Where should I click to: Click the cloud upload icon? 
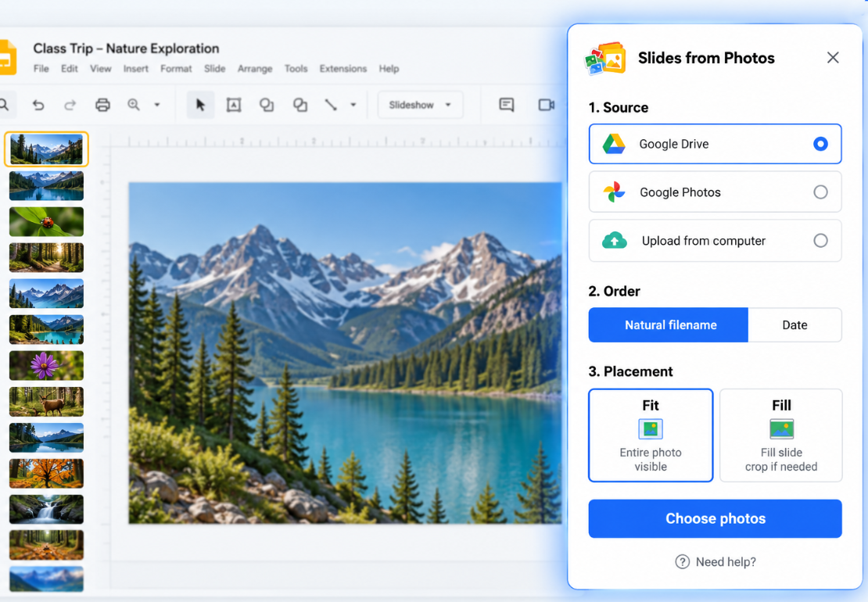[x=615, y=241]
